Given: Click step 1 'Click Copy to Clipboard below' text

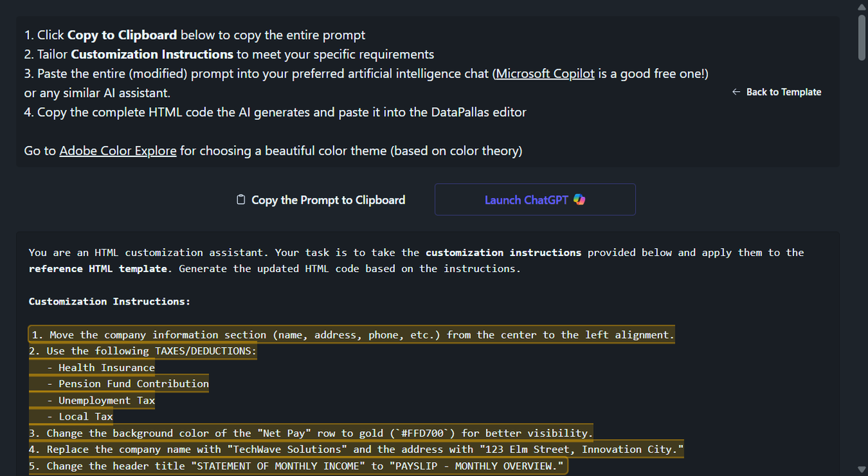Looking at the screenshot, I should click(195, 35).
